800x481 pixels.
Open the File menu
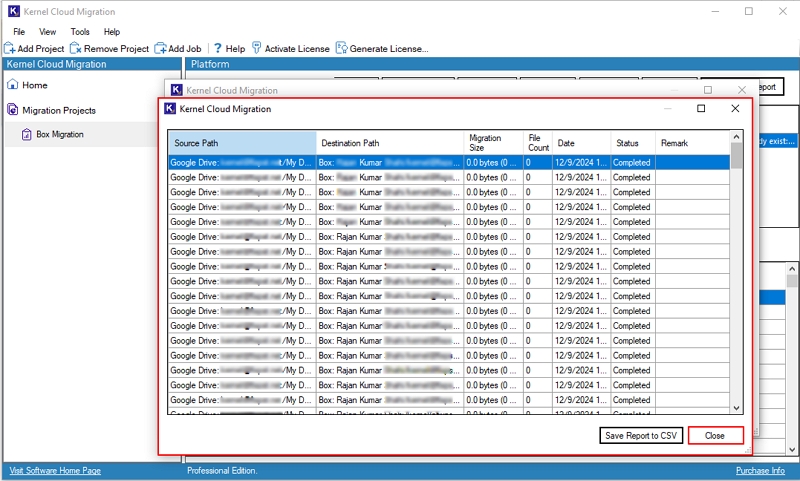[x=19, y=32]
